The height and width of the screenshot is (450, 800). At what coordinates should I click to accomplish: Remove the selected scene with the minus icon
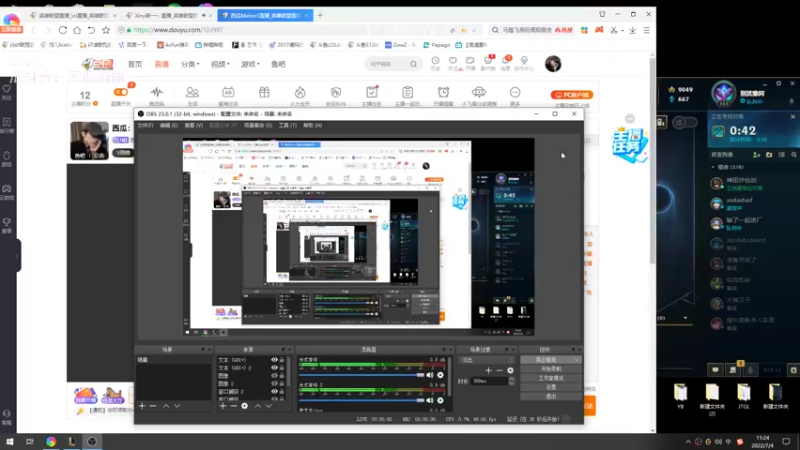(153, 406)
